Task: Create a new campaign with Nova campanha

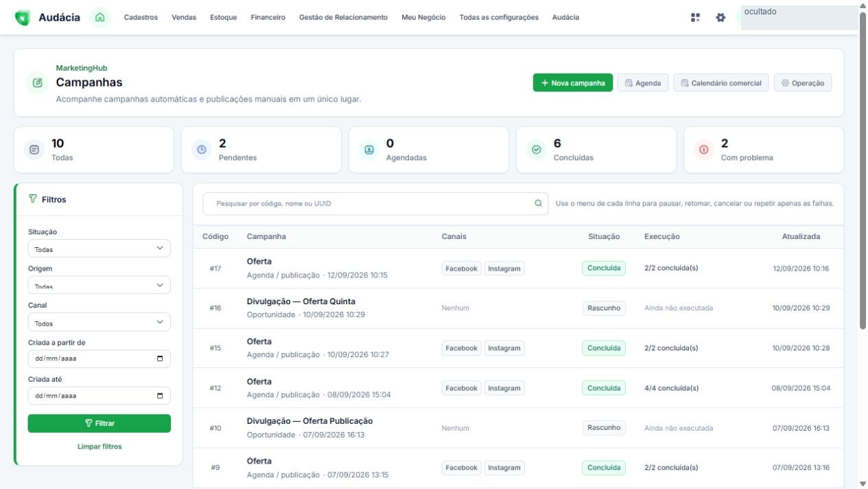Action: 573,83
